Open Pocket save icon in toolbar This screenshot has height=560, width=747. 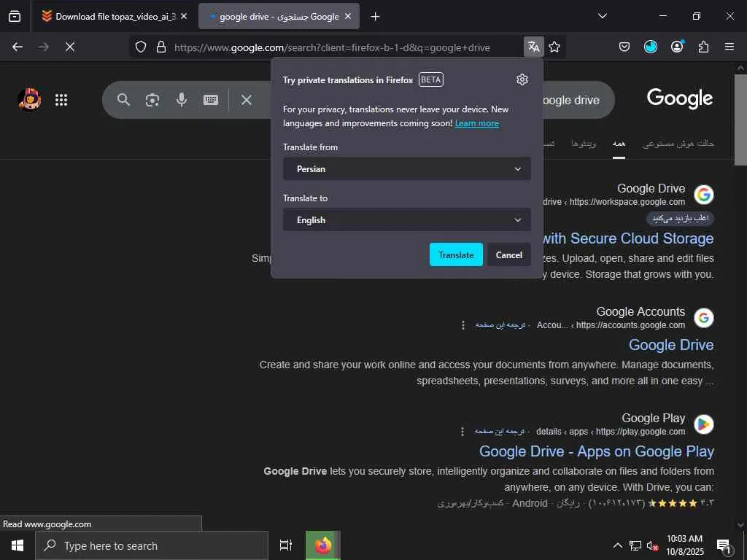pos(624,47)
